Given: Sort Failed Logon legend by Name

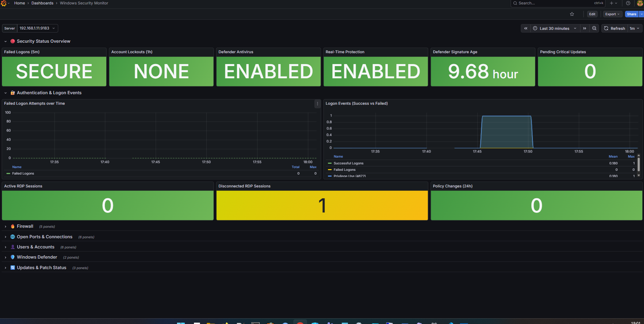Looking at the screenshot, I should [x=17, y=167].
